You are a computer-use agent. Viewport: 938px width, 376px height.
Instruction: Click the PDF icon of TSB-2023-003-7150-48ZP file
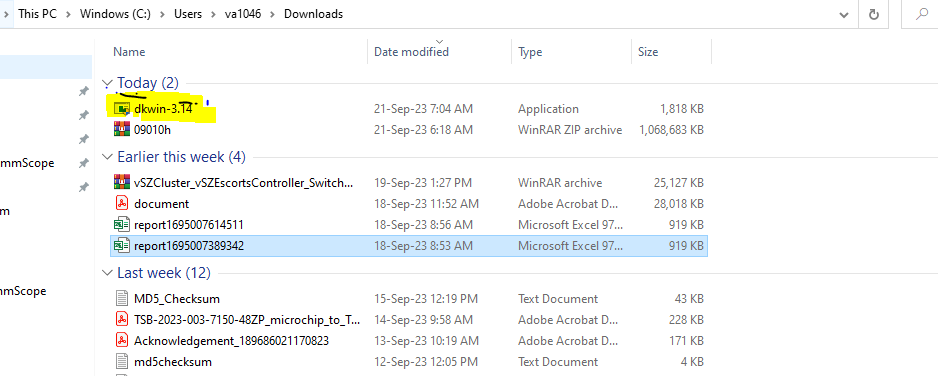tap(122, 320)
